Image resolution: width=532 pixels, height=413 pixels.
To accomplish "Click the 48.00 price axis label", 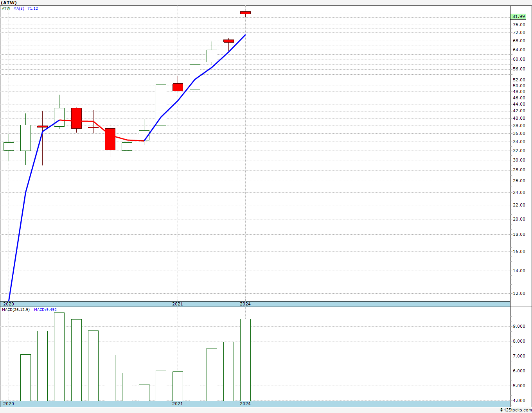I will [x=519, y=92].
